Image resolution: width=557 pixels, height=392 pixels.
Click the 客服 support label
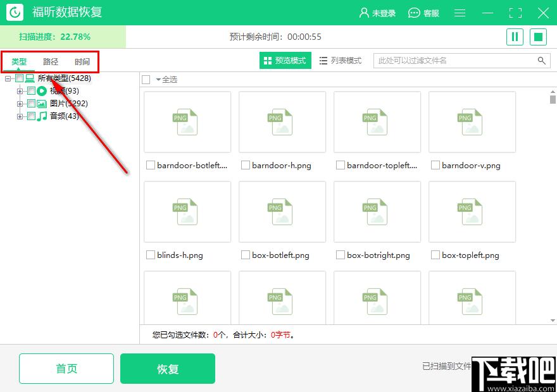tap(431, 13)
